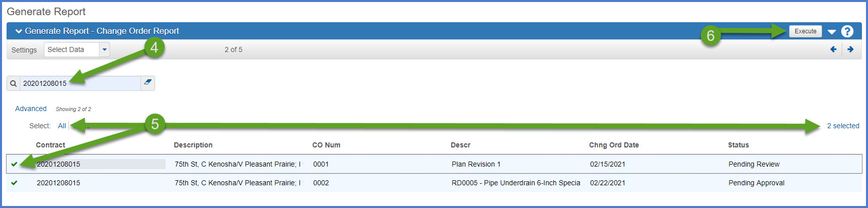The height and width of the screenshot is (208, 868).
Task: Sort by the CO Num column header
Action: pos(326,145)
